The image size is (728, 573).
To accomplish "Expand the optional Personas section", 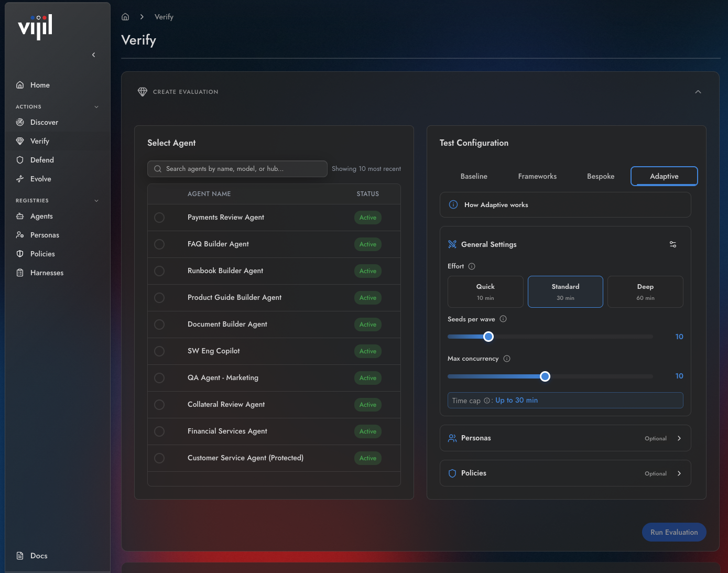I will [565, 438].
